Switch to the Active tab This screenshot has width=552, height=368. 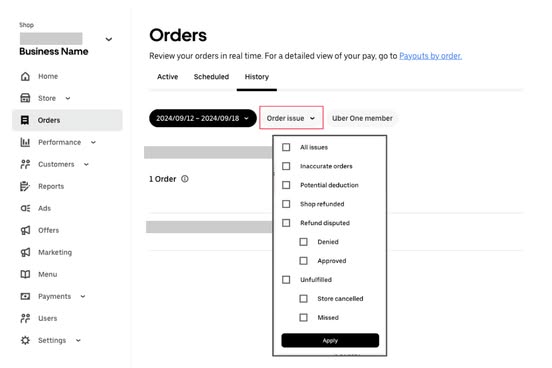[168, 77]
